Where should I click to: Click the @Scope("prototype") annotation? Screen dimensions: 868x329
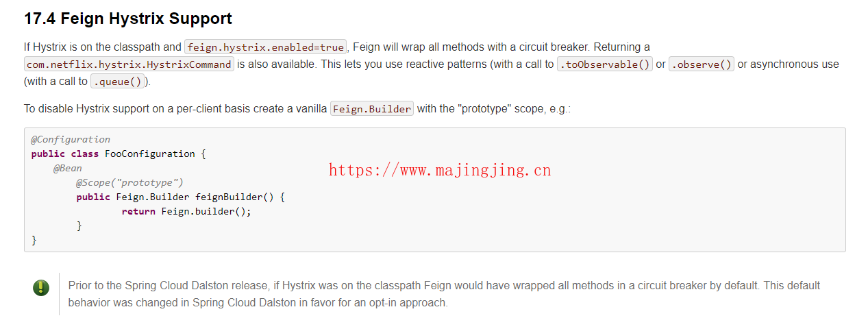coord(129,182)
